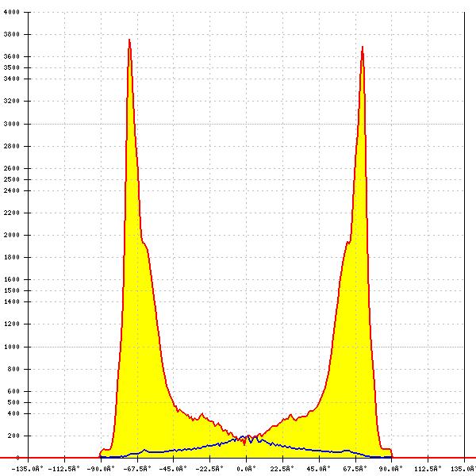Viewport: 476px width, 476px height.
Task: Click the 3200 y-axis label
Action: pyautogui.click(x=12, y=101)
